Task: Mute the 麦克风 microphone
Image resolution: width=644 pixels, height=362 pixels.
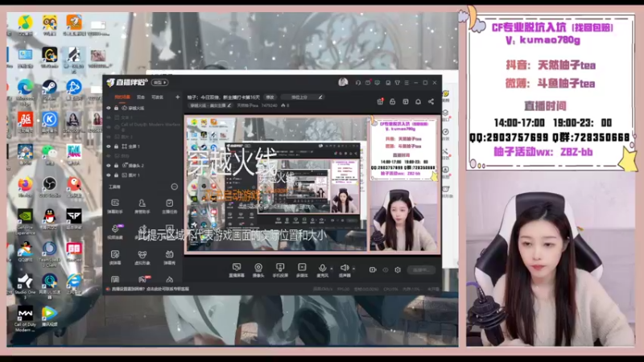Action: click(323, 270)
